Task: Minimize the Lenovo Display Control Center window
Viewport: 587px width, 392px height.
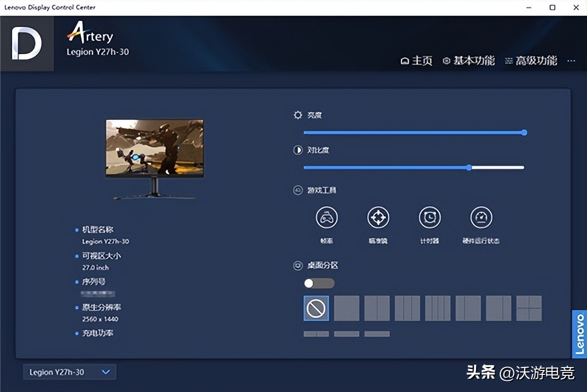Action: point(529,7)
